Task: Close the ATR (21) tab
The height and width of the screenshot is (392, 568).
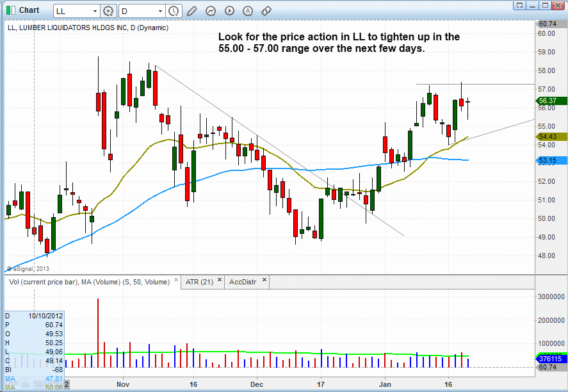Action: click(x=220, y=280)
